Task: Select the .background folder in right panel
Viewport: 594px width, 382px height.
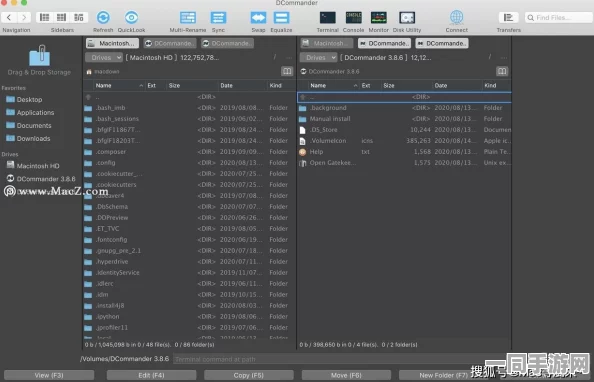Action: 405,108
